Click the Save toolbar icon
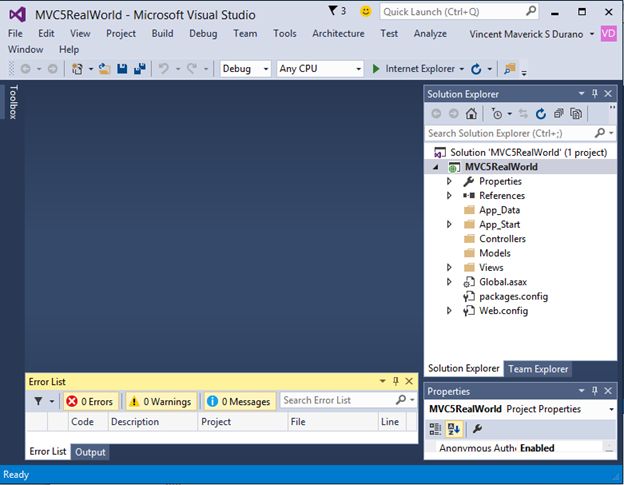Screen dimensions: 624x485 (122, 69)
